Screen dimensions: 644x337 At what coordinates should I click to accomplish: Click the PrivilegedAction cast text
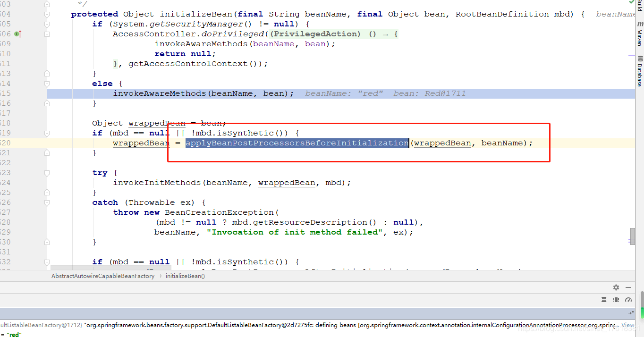pyautogui.click(x=315, y=34)
